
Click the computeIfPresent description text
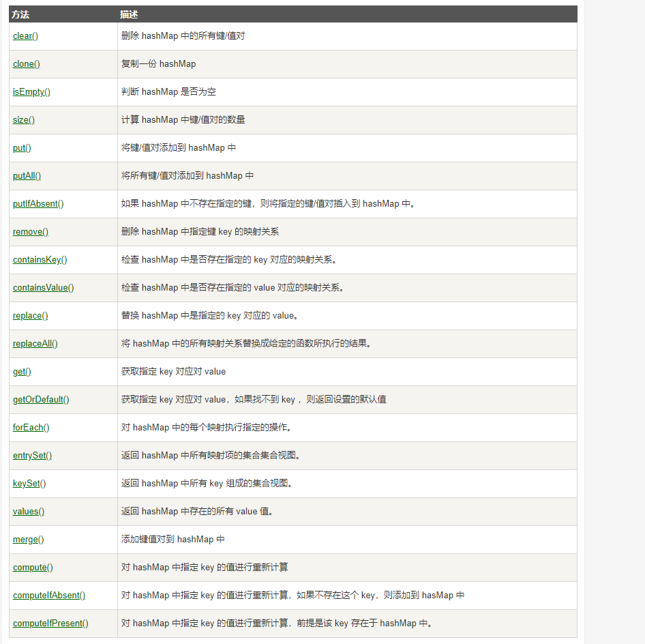click(x=277, y=624)
